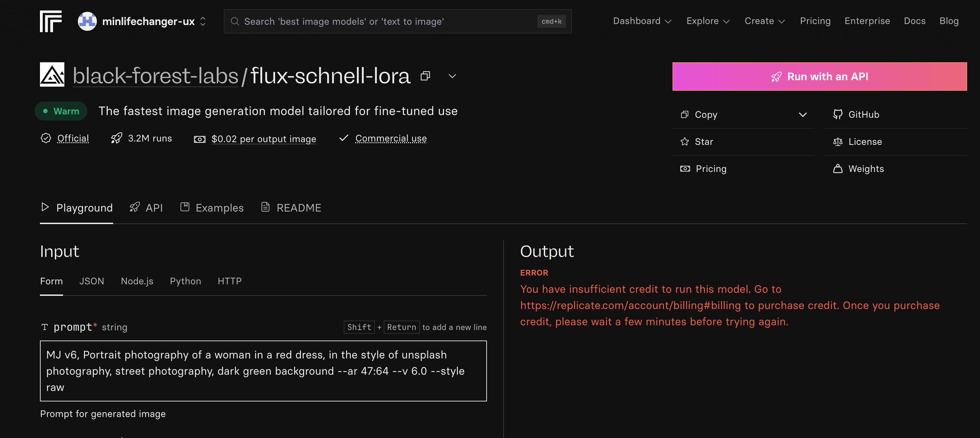Click the insufficient credit error message
Viewport: 980px width, 438px height.
(730, 305)
